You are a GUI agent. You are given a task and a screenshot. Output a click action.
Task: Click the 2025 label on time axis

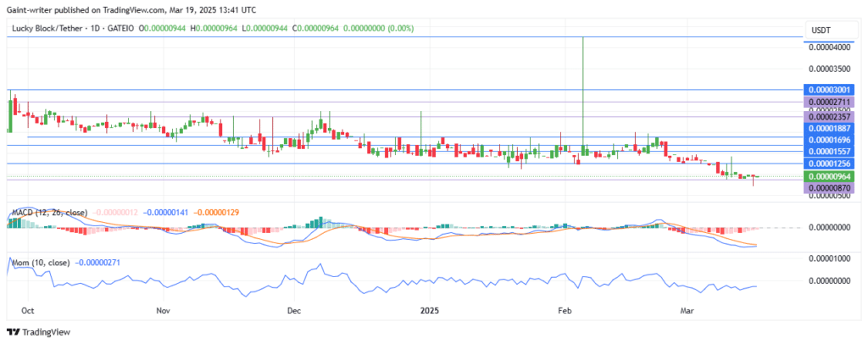tap(430, 311)
